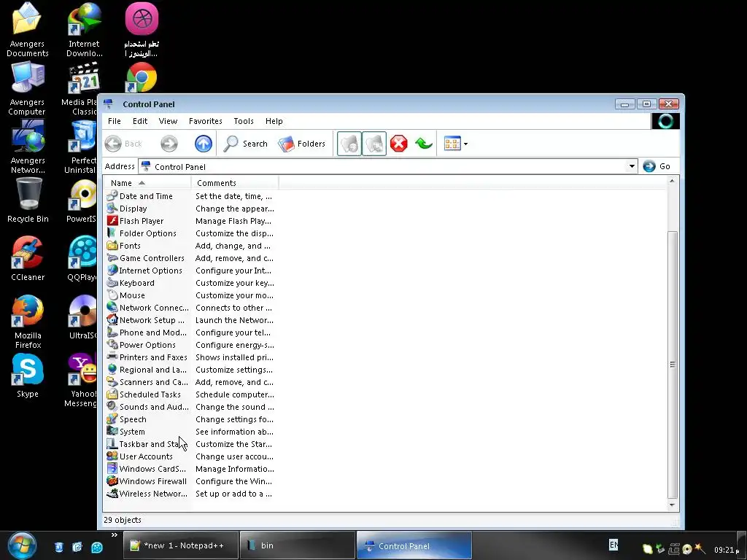The height and width of the screenshot is (560, 747).
Task: Click the scrollbar up arrow
Action: click(672, 181)
